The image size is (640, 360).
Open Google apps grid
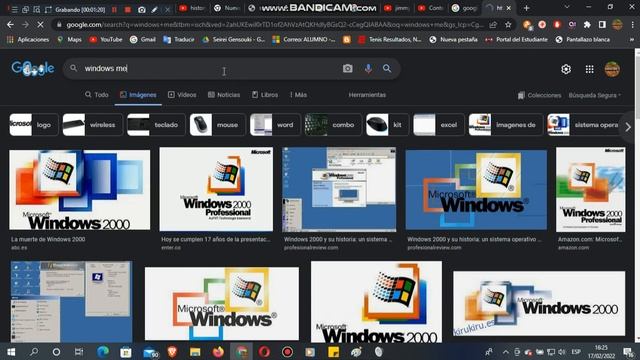pos(589,69)
